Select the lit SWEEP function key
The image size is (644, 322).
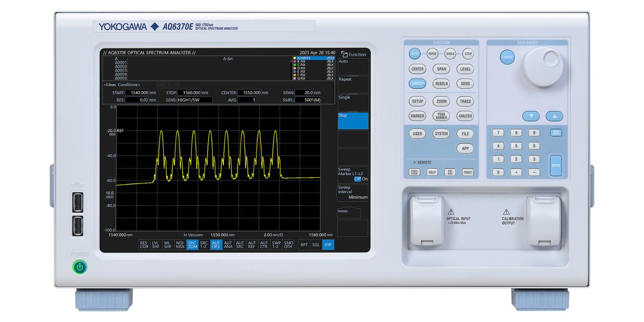click(418, 84)
